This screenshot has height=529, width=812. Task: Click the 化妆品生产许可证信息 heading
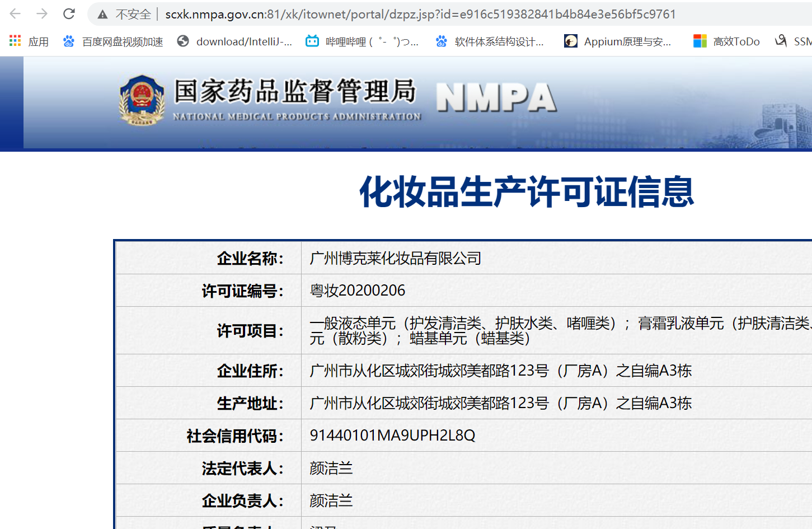point(527,191)
